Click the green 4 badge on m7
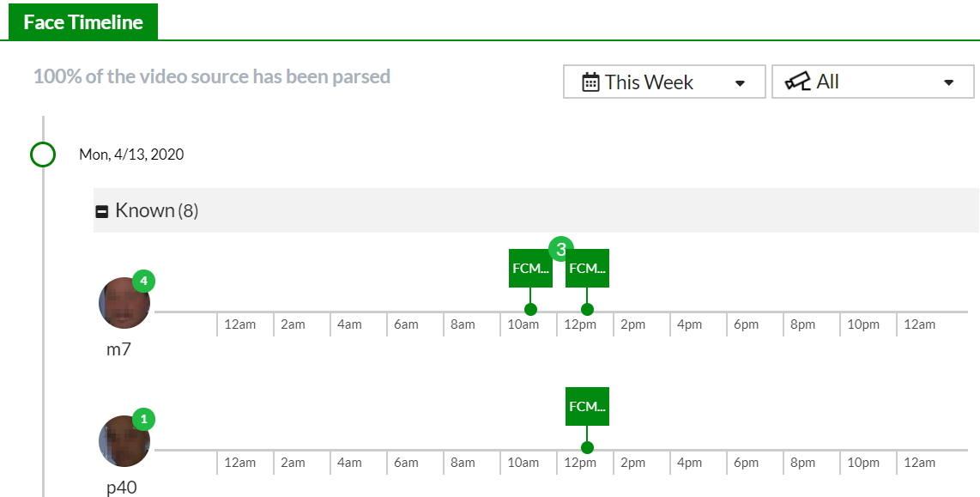980x497 pixels. [x=143, y=281]
